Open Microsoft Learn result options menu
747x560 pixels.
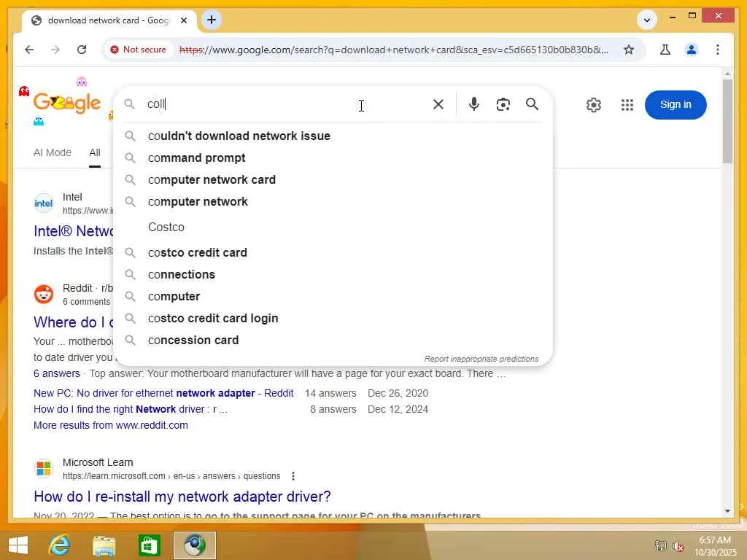coord(293,476)
